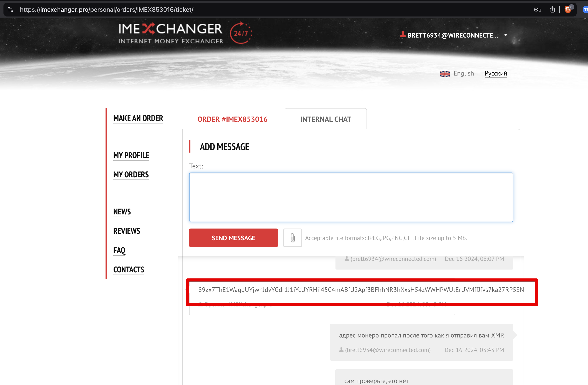
Task: Open the password key icon in address bar
Action: 537,10
